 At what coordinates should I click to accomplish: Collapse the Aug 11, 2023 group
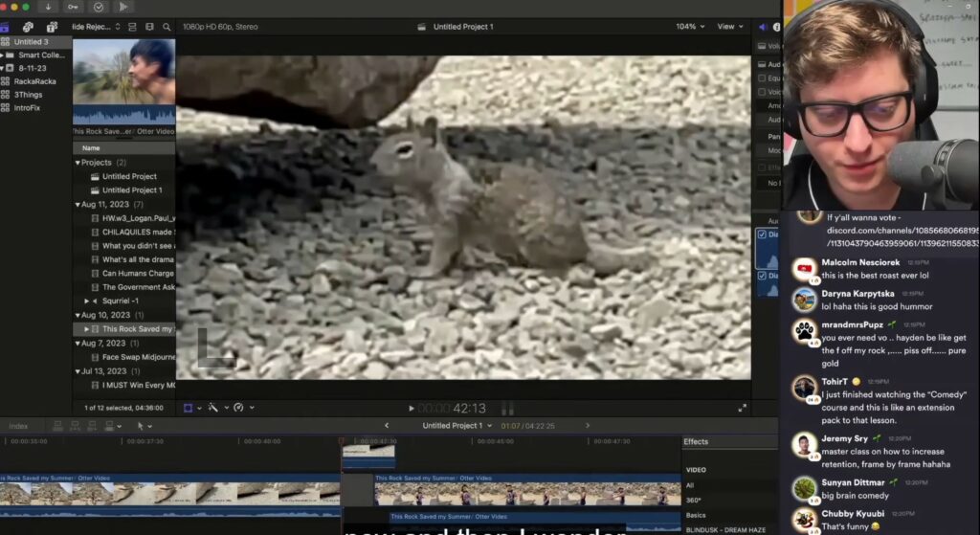pyautogui.click(x=78, y=204)
